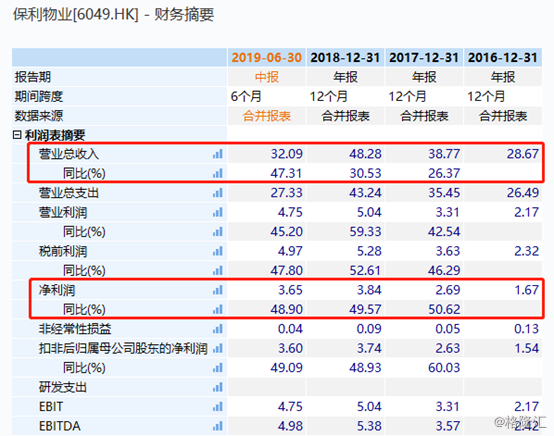
Task: Select the 2019-06-30 column header
Action: tap(267, 58)
